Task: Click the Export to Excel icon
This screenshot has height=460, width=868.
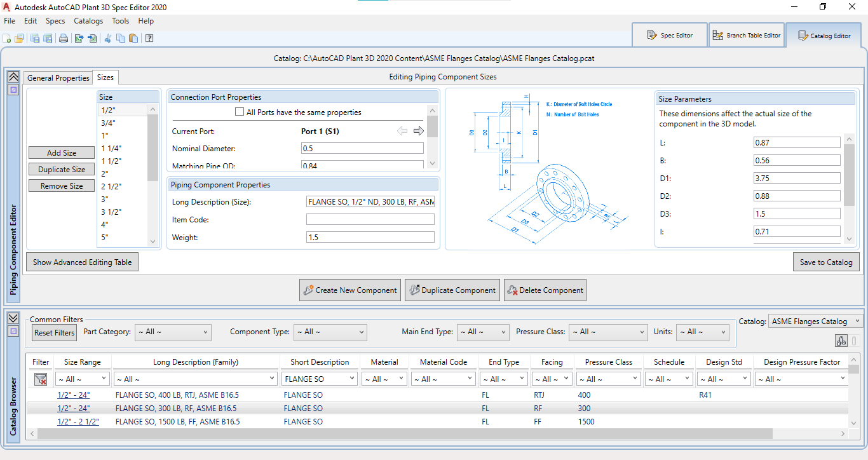Action: [x=79, y=38]
